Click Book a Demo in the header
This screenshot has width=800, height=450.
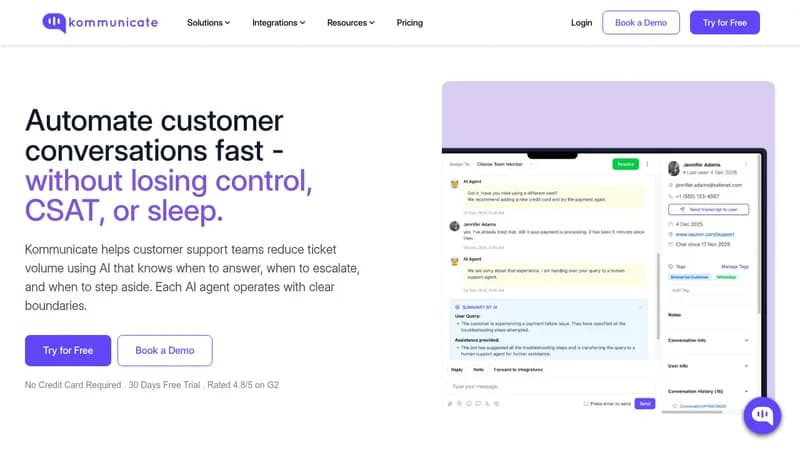point(641,22)
